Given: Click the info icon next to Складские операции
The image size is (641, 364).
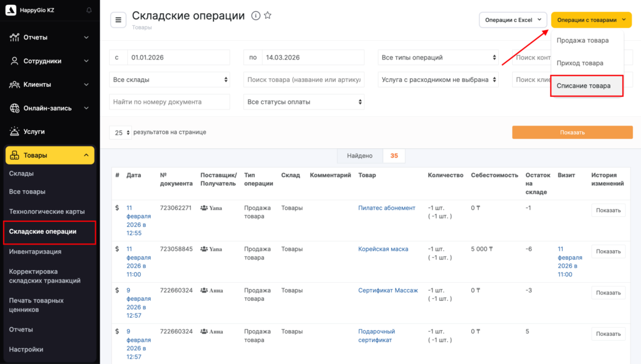Looking at the screenshot, I should pyautogui.click(x=255, y=16).
